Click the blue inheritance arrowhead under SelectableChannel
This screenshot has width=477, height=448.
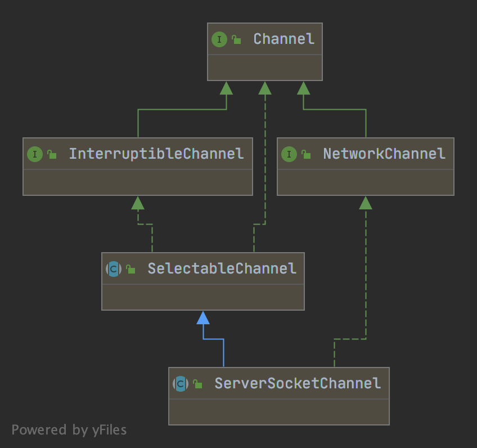click(x=203, y=318)
